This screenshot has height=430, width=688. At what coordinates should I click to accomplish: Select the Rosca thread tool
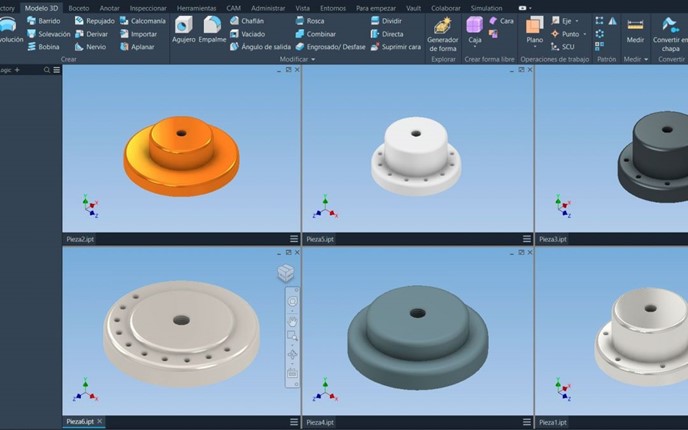point(310,21)
